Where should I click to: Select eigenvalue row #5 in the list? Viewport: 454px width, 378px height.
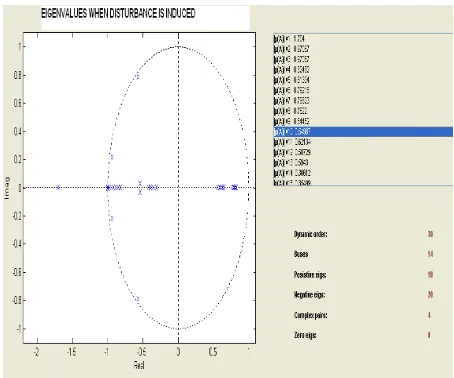tap(363, 80)
